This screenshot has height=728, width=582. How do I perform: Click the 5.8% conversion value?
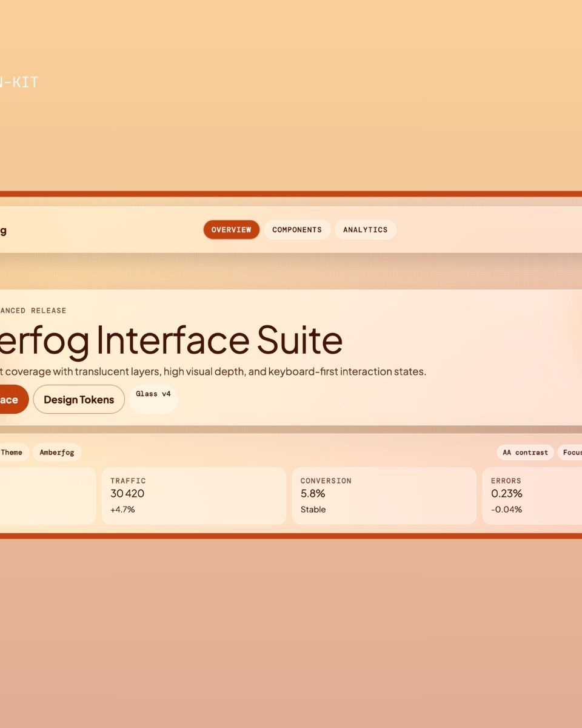[313, 494]
